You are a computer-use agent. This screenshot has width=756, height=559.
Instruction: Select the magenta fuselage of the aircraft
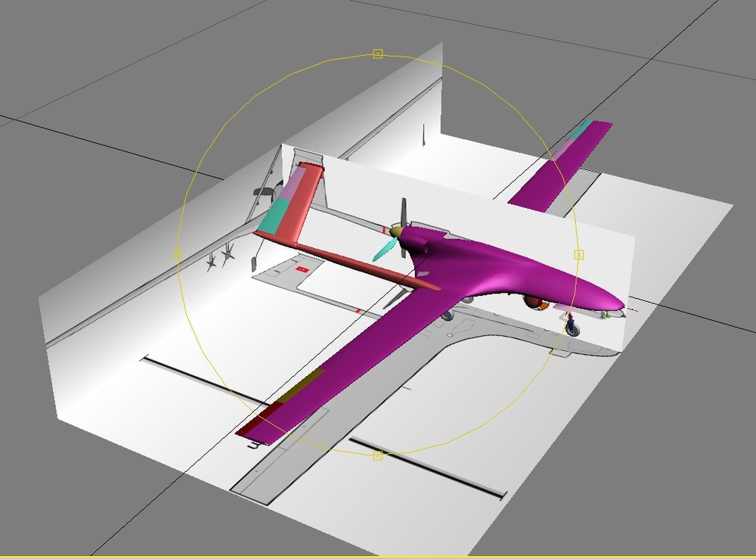click(511, 270)
